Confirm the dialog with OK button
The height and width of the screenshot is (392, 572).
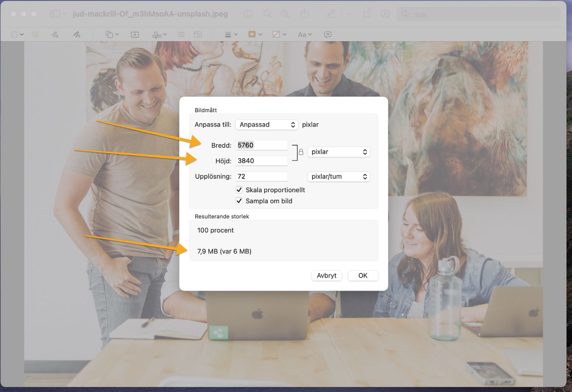(363, 276)
